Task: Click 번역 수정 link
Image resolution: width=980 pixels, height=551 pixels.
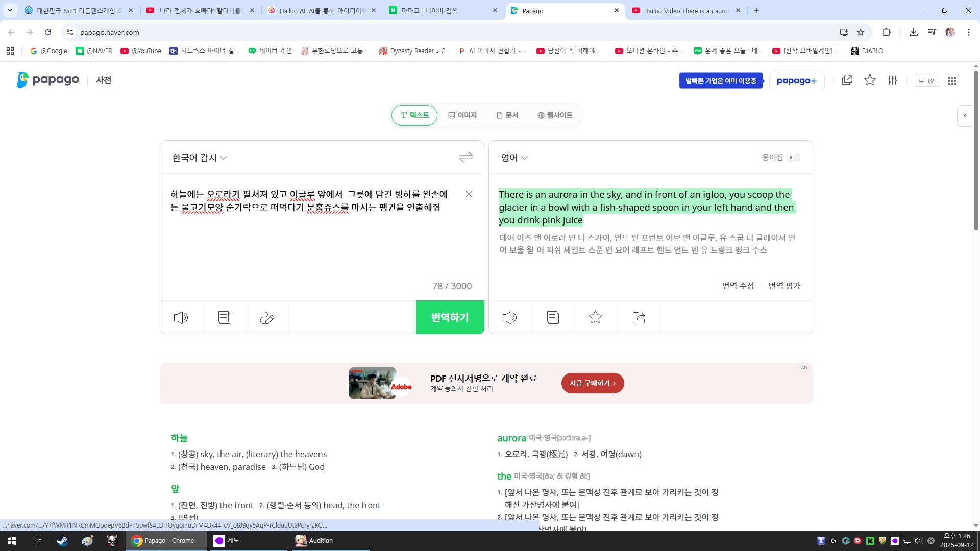Action: click(x=738, y=286)
